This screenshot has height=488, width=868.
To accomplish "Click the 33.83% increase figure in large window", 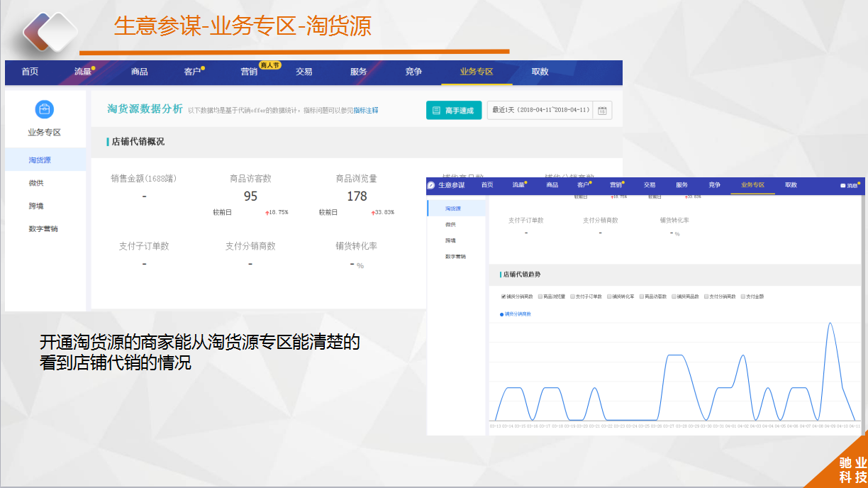I will (383, 212).
